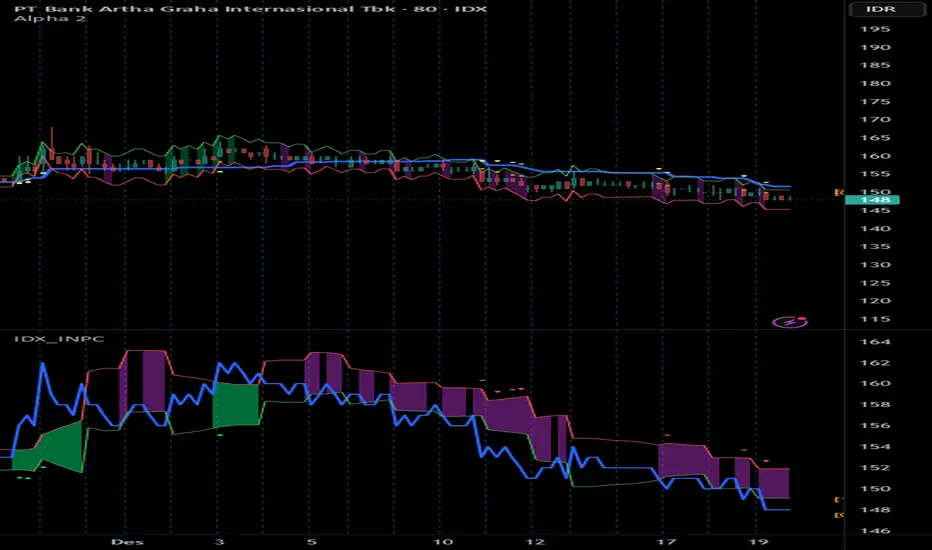Click the green 148 current price label
This screenshot has height=550, width=932.
[x=872, y=200]
